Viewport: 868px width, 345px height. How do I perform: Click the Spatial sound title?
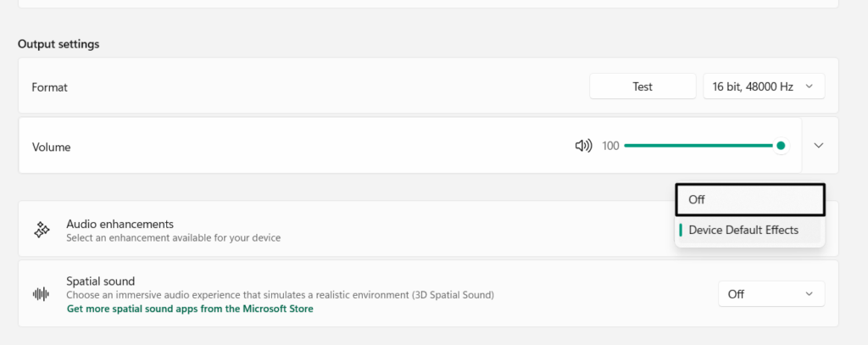click(x=100, y=281)
